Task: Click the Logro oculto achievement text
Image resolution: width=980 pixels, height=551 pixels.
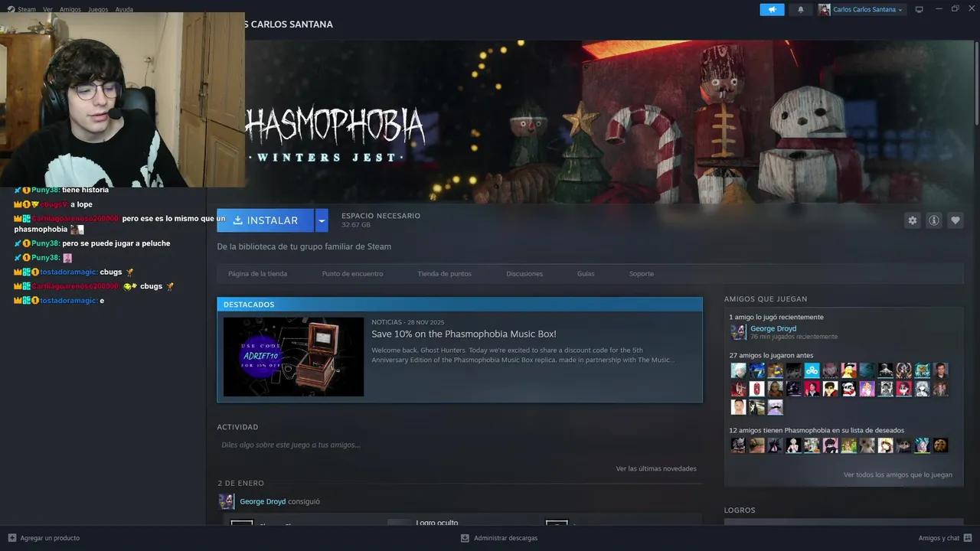Action: (437, 523)
